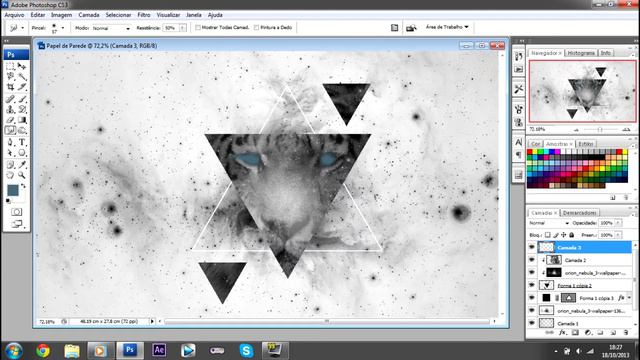Open the Imagem menu

61,15
